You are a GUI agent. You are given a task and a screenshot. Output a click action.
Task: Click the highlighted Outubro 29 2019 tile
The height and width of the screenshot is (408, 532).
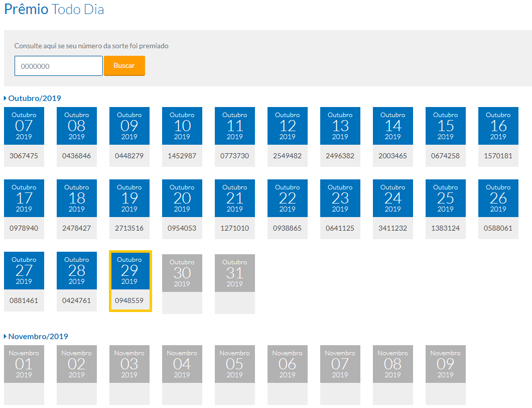129,271
